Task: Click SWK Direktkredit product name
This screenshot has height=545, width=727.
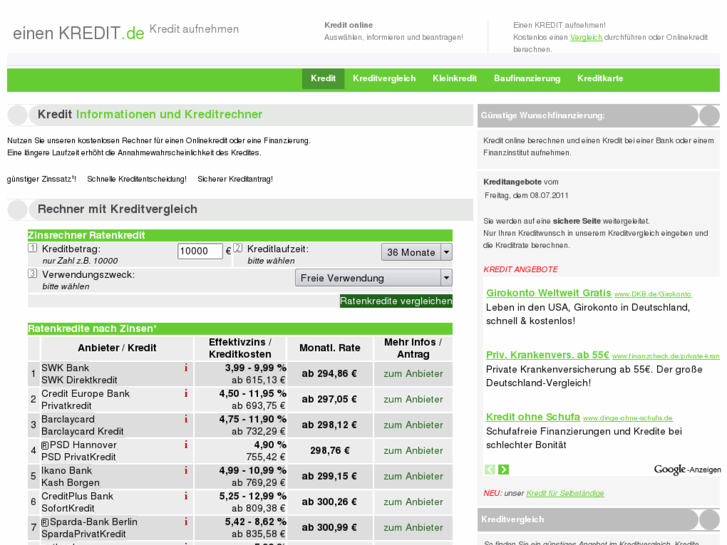Action: point(79,380)
